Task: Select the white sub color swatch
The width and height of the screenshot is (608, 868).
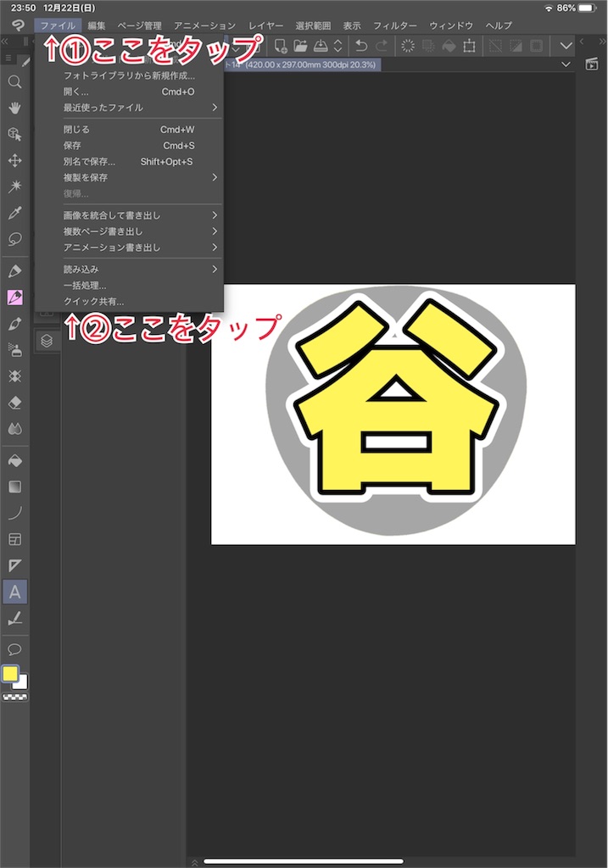Action: 22,684
